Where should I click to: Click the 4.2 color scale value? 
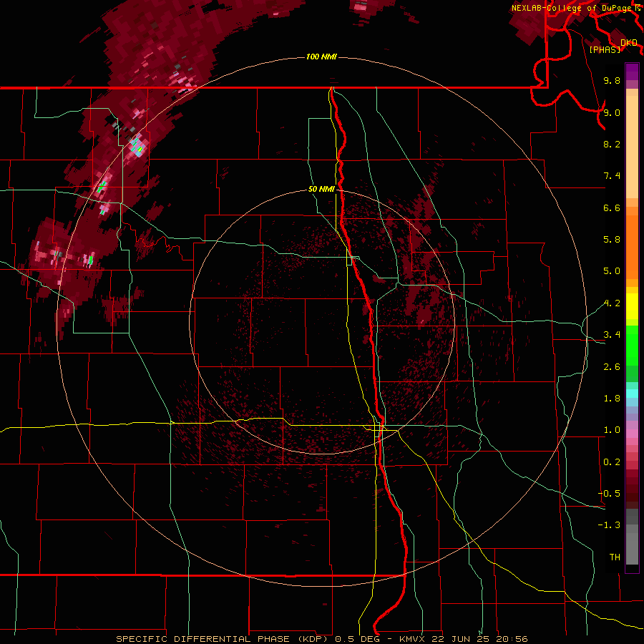[x=612, y=303]
